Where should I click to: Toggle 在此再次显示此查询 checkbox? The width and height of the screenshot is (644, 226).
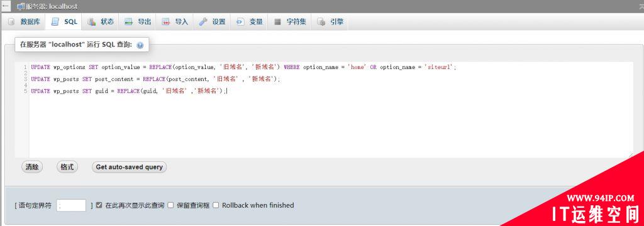pos(99,205)
